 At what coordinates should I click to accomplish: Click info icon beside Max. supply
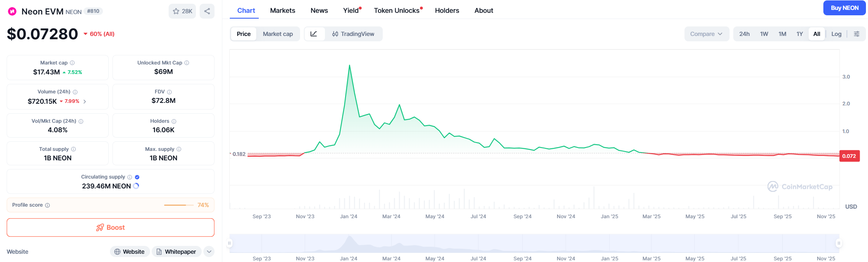pos(179,149)
